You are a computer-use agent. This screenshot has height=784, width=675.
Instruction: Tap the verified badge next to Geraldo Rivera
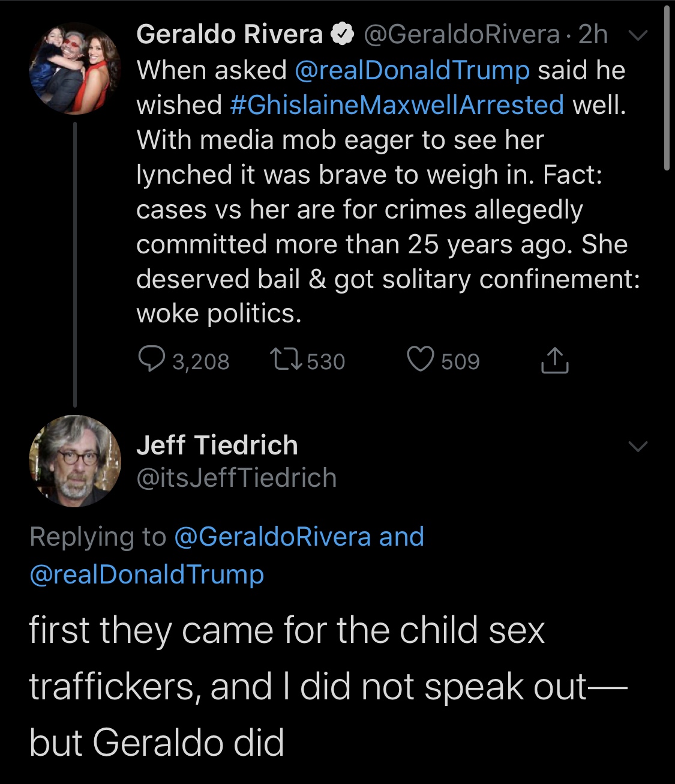pyautogui.click(x=343, y=35)
